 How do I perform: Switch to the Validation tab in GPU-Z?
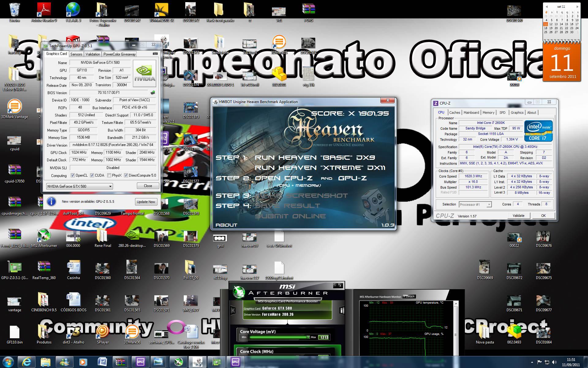[x=93, y=54]
